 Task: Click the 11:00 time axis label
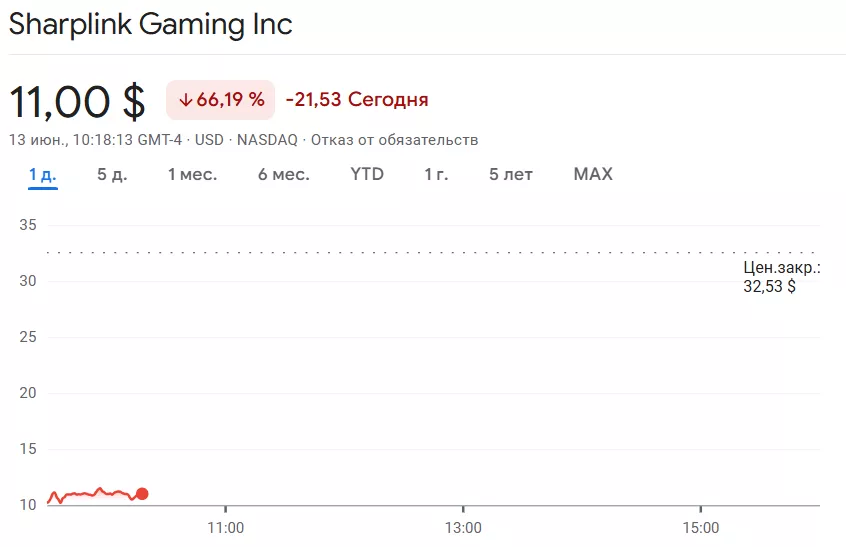click(x=226, y=527)
